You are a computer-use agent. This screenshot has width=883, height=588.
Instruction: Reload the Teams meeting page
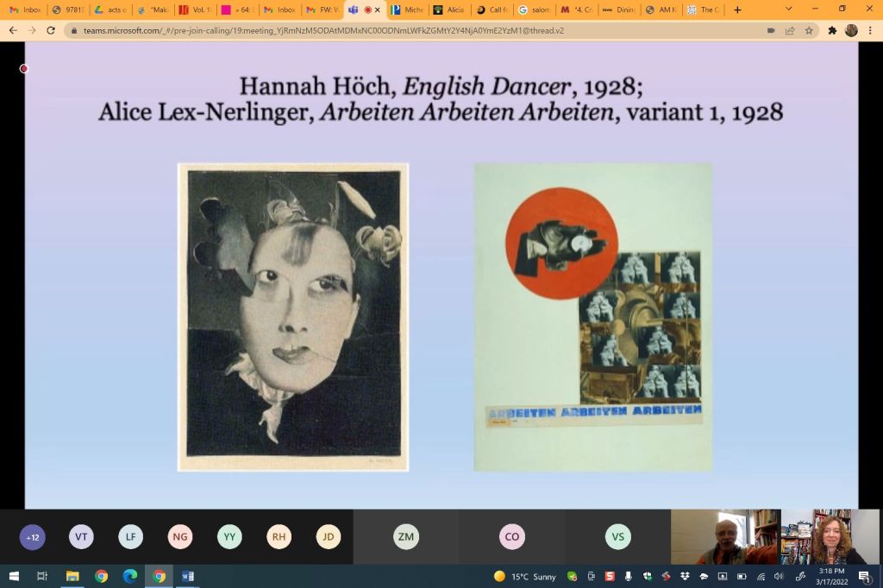click(x=51, y=30)
